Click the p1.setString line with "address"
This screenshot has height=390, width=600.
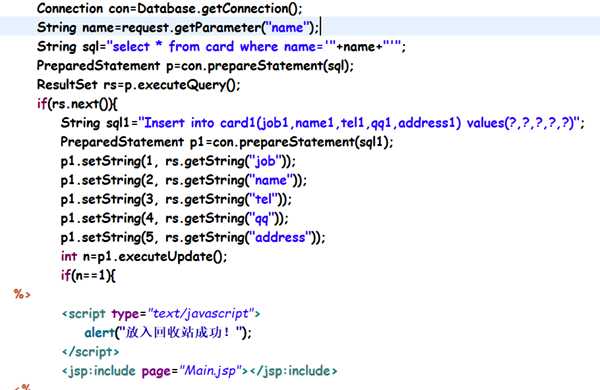tap(193, 237)
